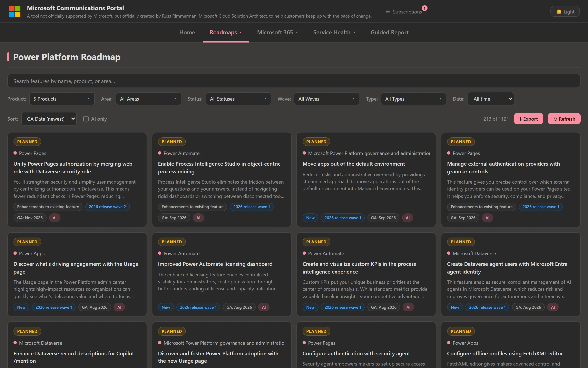Click AI badge on Dataverse agent users card

[553, 307]
